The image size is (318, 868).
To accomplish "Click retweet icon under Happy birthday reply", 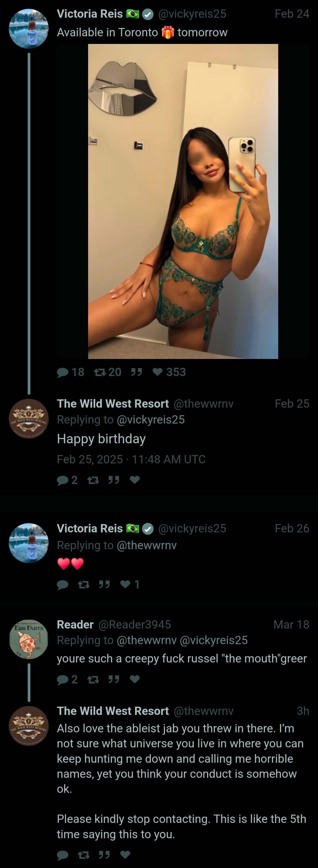I will click(x=93, y=480).
